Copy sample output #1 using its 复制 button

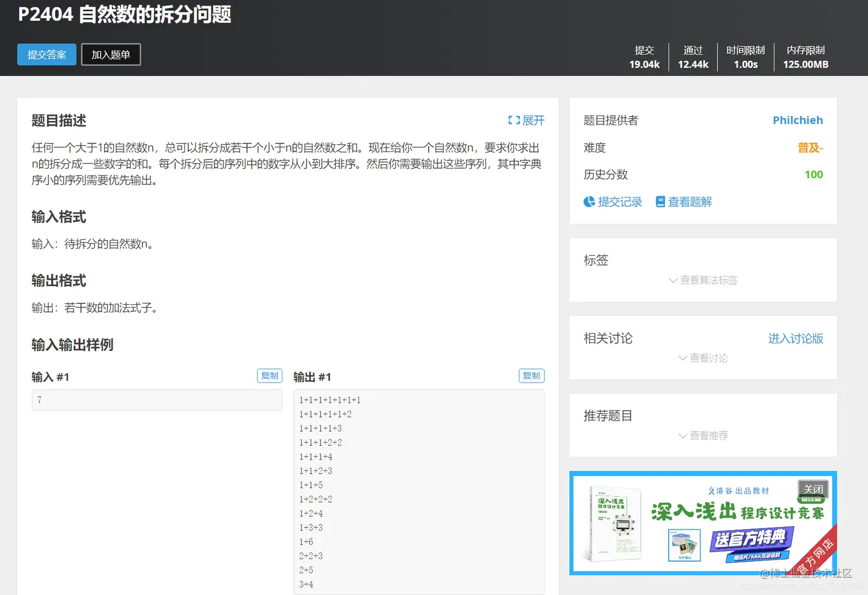(531, 376)
